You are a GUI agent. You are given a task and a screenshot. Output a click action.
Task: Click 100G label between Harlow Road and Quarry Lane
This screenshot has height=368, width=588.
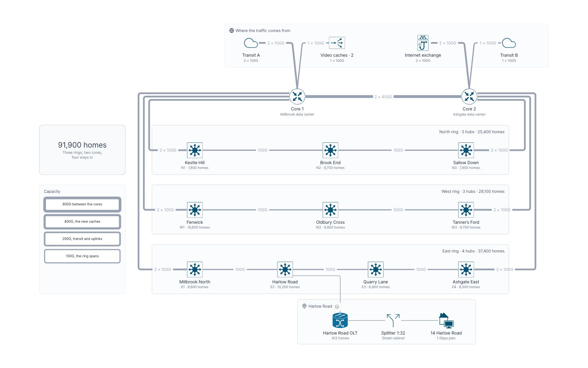[330, 269]
